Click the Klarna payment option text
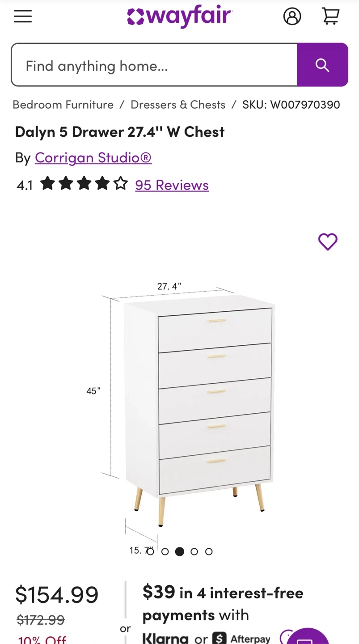The width and height of the screenshot is (359, 644). click(165, 638)
